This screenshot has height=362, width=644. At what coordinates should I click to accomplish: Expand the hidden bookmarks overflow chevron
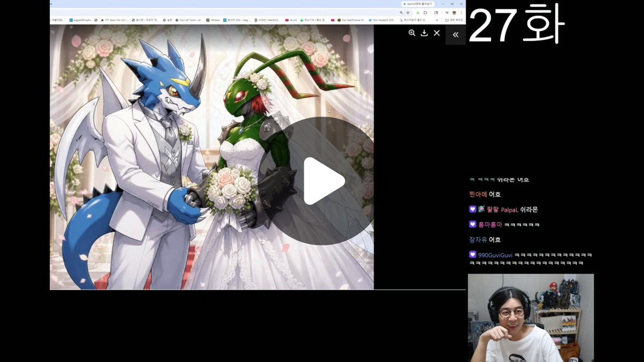(x=437, y=20)
